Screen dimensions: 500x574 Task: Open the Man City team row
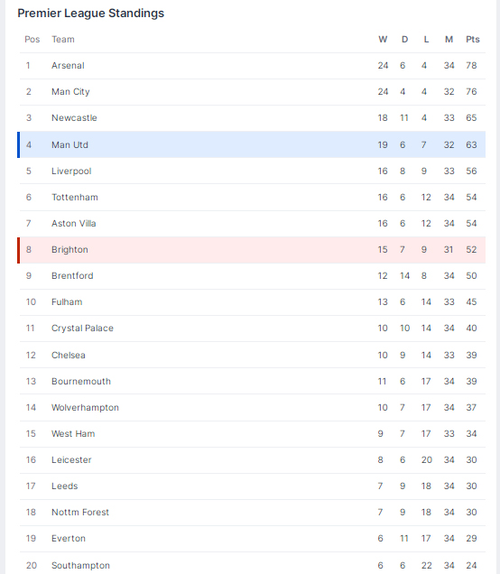point(253,92)
